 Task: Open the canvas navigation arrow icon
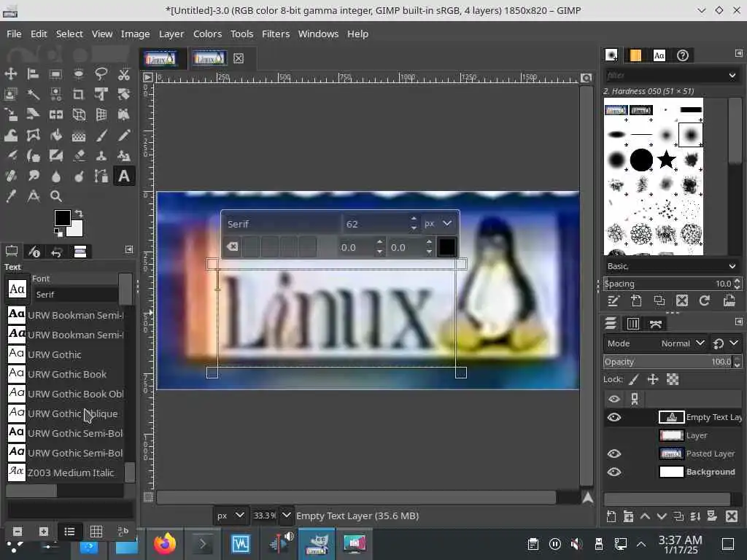[588, 497]
